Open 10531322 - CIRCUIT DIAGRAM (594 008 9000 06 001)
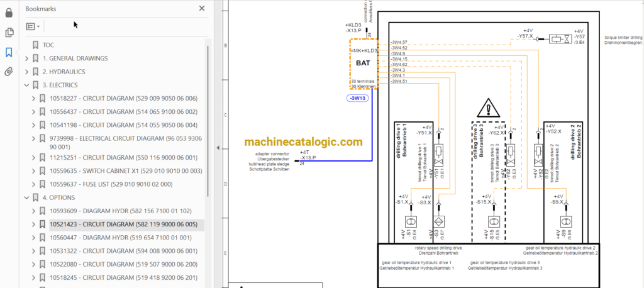The height and width of the screenshot is (288, 644). click(124, 251)
